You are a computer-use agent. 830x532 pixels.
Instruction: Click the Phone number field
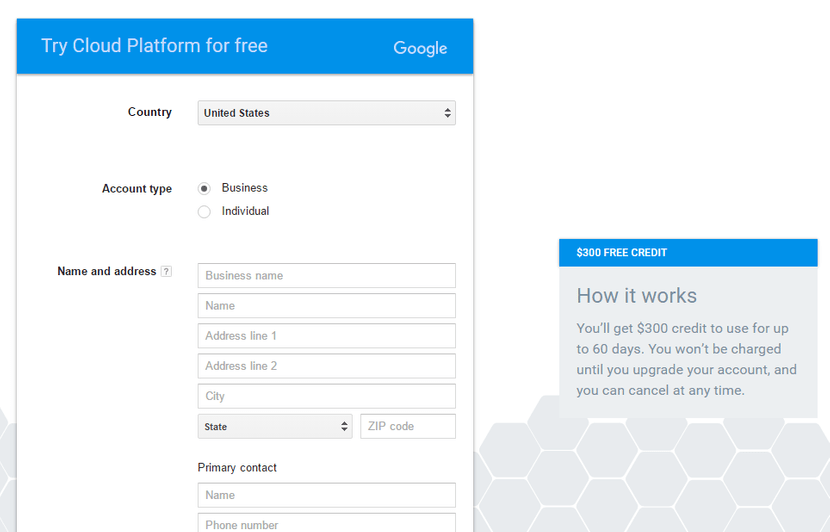pos(327,522)
